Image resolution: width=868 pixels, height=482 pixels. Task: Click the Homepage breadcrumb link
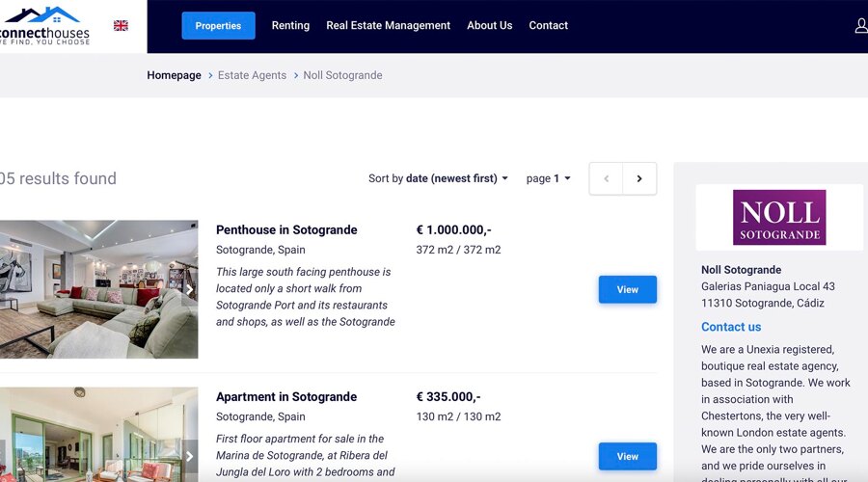coord(174,75)
